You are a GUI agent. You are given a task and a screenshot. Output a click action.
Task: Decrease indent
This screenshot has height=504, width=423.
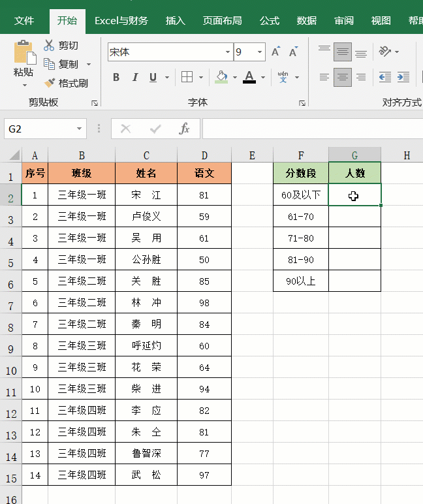[x=385, y=77]
